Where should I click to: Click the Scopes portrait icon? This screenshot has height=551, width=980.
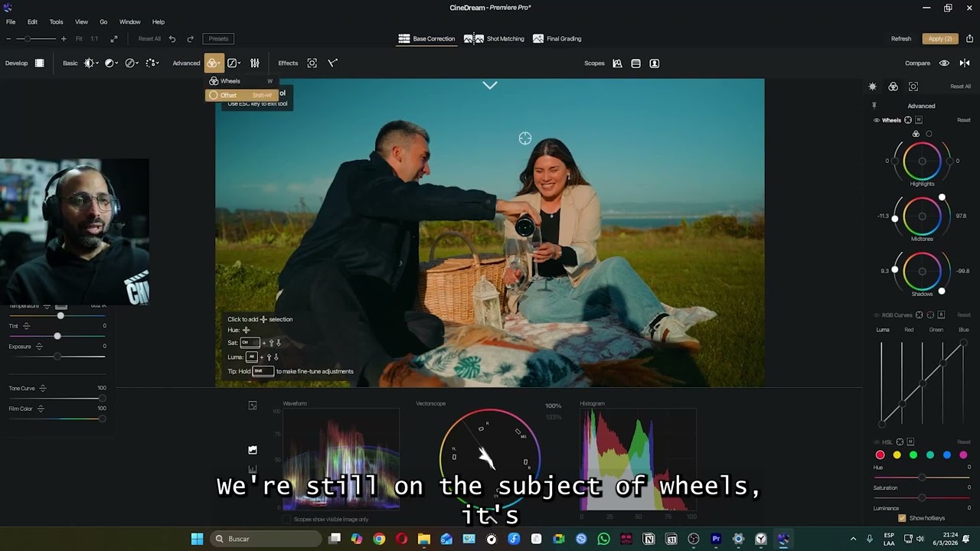click(655, 63)
